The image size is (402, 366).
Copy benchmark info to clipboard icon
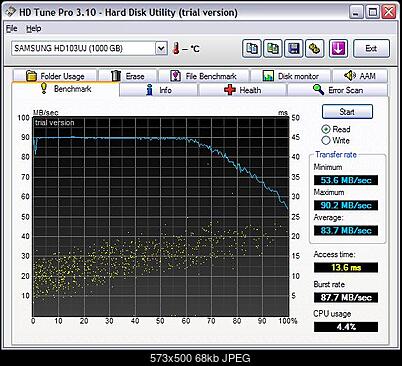pyautogui.click(x=252, y=49)
